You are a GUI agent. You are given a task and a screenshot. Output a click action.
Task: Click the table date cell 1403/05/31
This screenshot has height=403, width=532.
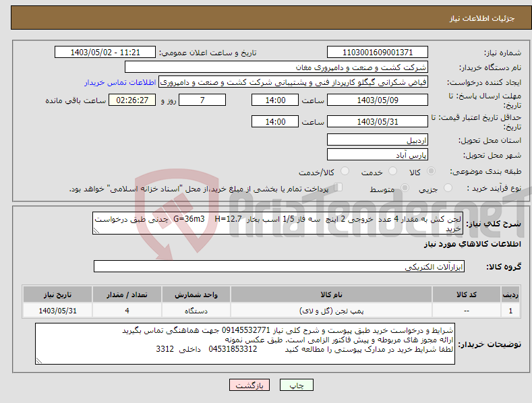(58, 311)
